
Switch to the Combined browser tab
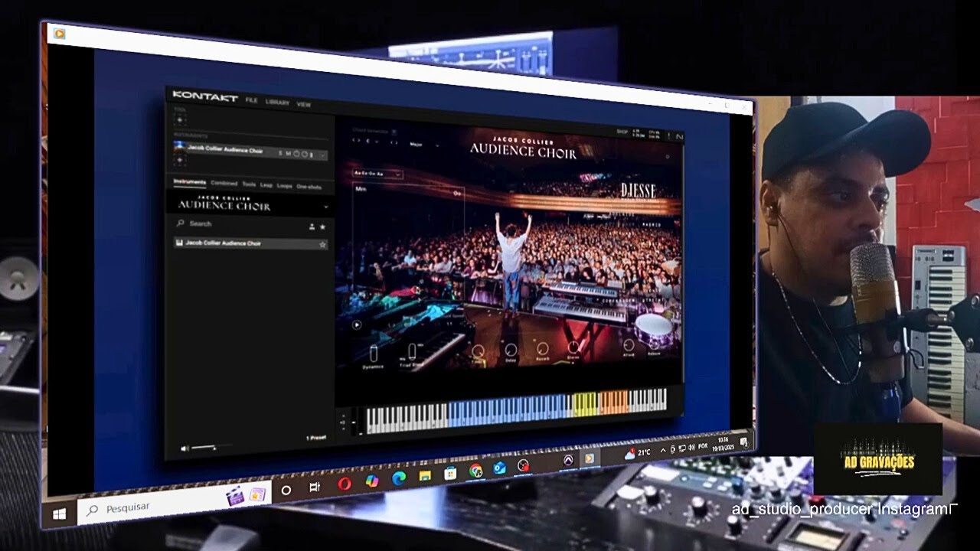coord(224,184)
